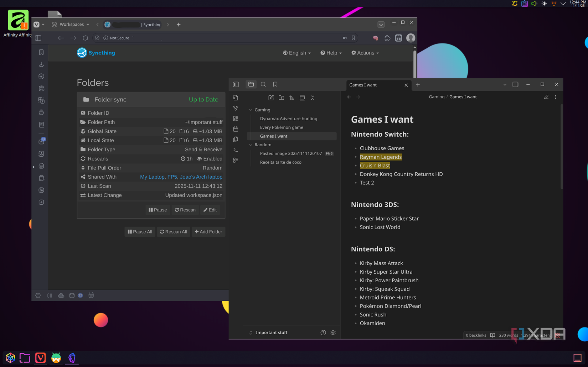588x367 pixels.
Task: Reload the Syncthing page in Vivaldi
Action: (x=85, y=38)
